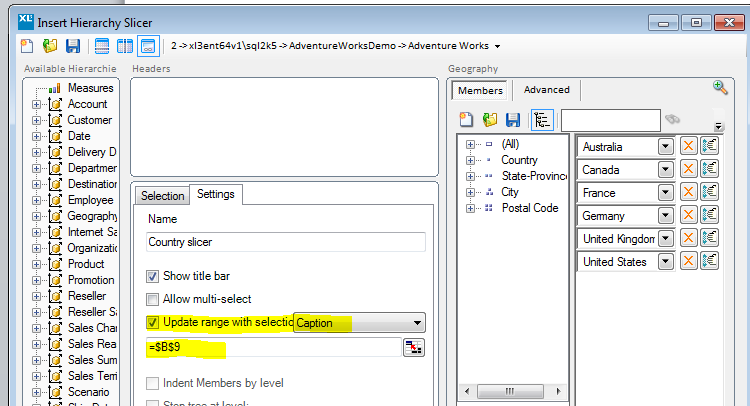This screenshot has height=406, width=750.
Task: Select the Product hierarchy in the list
Action: pyautogui.click(x=85, y=264)
